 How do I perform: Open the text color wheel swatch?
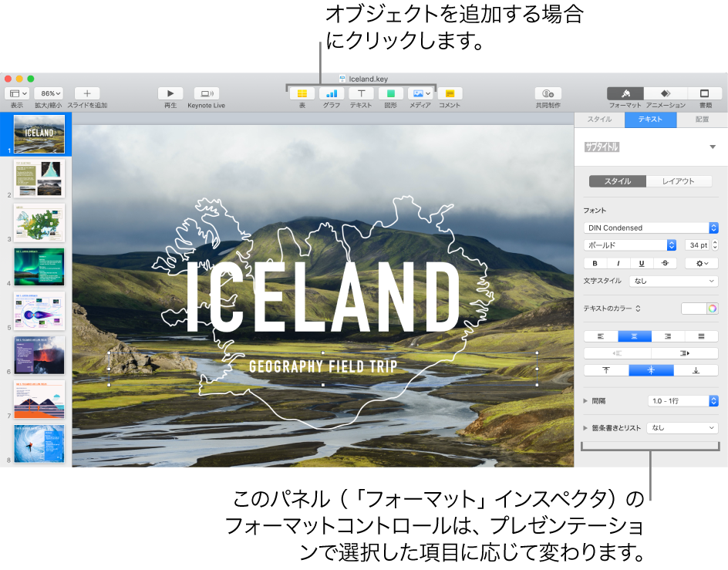point(713,309)
